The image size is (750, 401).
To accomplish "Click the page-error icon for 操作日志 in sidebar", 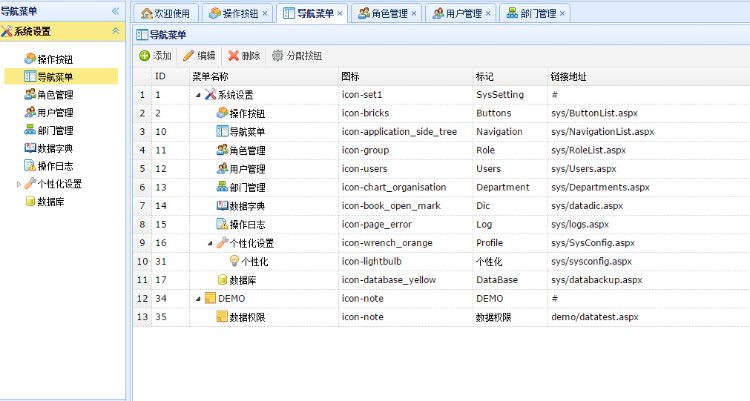I will pyautogui.click(x=30, y=166).
